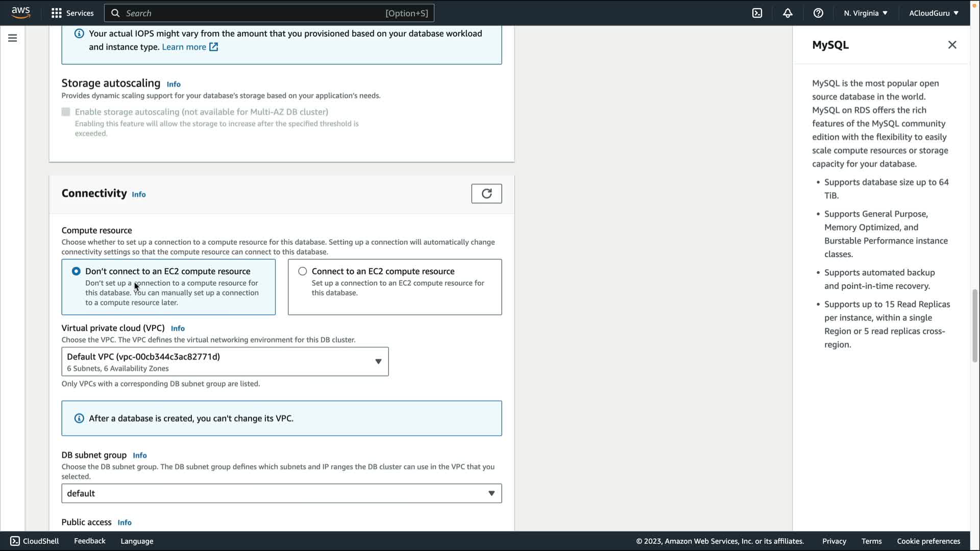Select Connect to an EC2 compute resource
The width and height of the screenshot is (980, 551).
click(303, 271)
